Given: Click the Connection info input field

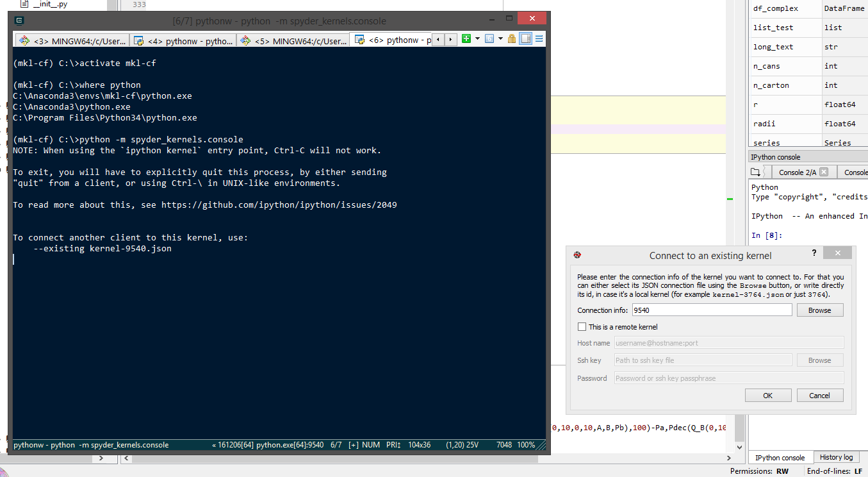Looking at the screenshot, I should pos(711,310).
